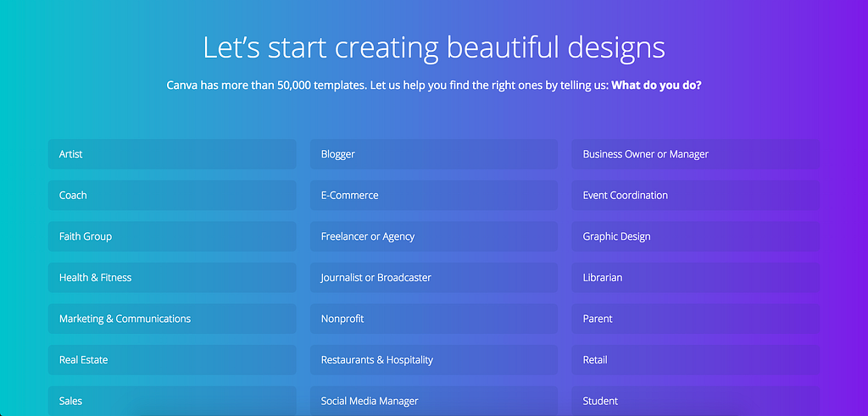Choose E-Commerce as your field

click(x=434, y=195)
